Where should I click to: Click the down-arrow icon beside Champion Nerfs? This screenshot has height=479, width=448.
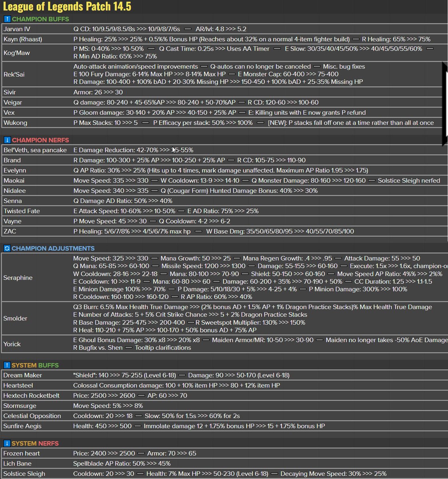pos(7,140)
